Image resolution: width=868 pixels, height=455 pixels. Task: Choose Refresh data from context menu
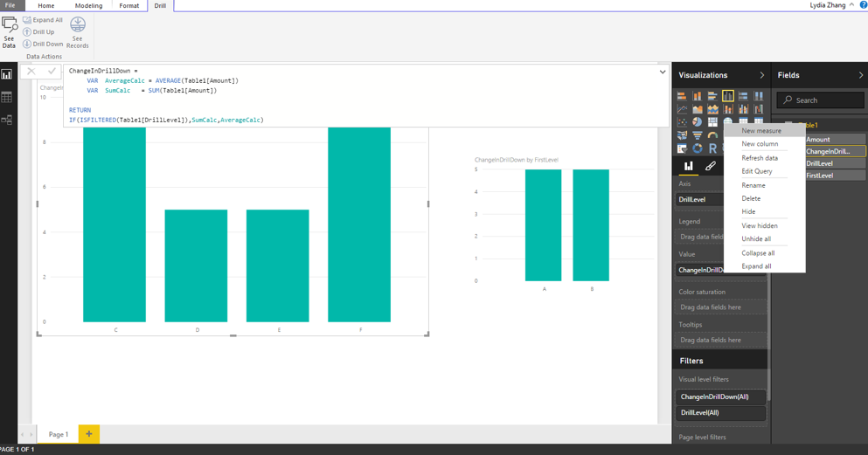coord(765,158)
